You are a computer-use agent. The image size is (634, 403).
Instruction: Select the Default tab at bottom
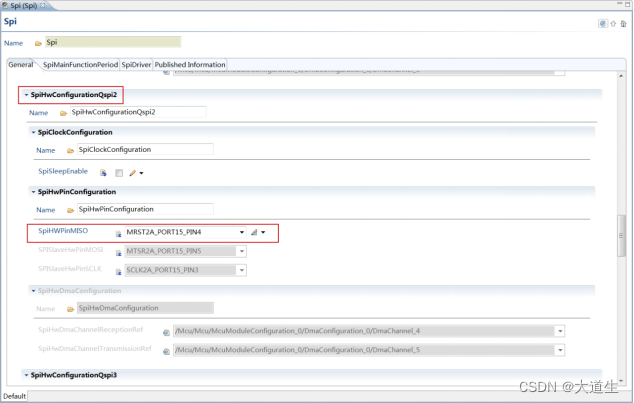pyautogui.click(x=15, y=396)
